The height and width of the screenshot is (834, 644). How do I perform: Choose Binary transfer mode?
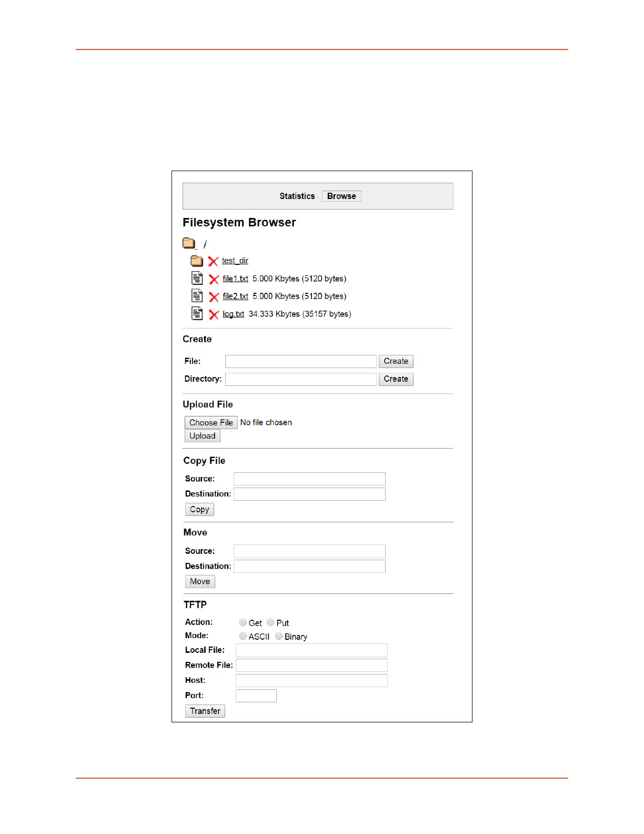279,636
